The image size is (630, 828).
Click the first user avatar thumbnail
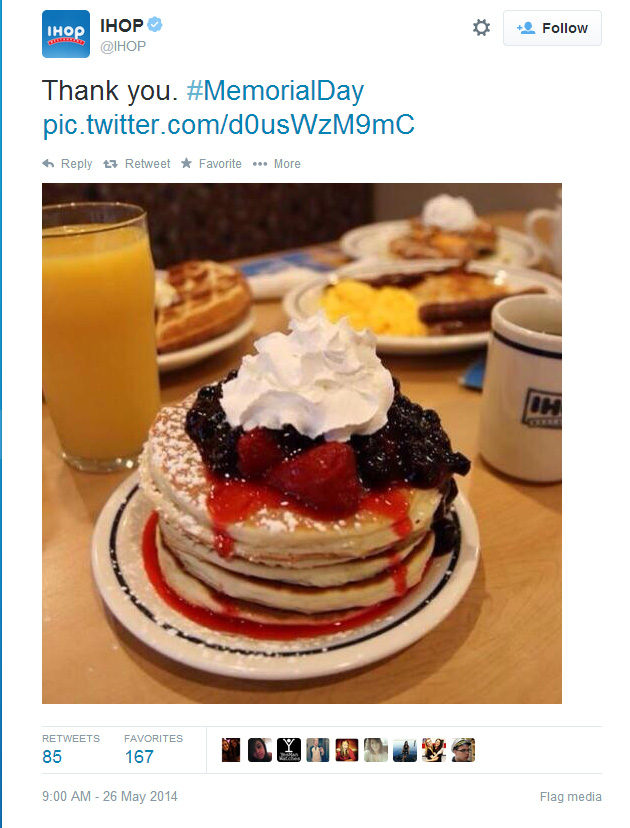coord(231,750)
